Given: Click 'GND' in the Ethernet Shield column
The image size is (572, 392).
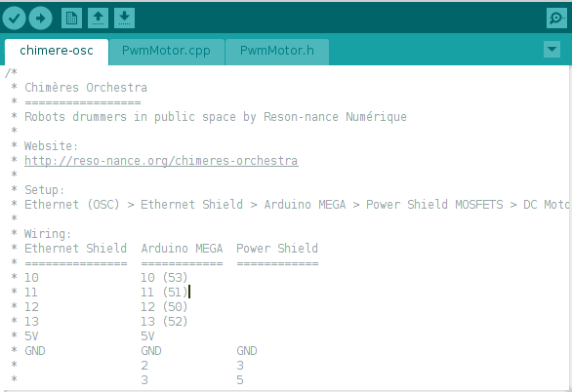Looking at the screenshot, I should pos(35,350).
